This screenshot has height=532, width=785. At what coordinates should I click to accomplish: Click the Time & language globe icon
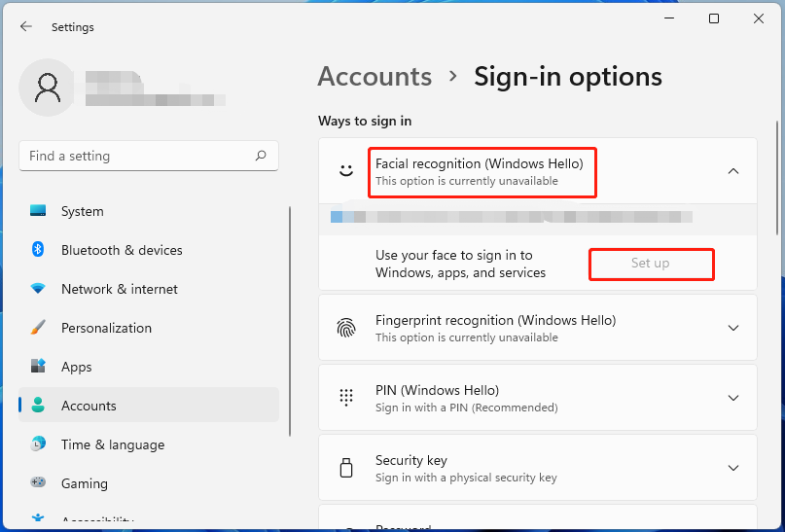38,443
